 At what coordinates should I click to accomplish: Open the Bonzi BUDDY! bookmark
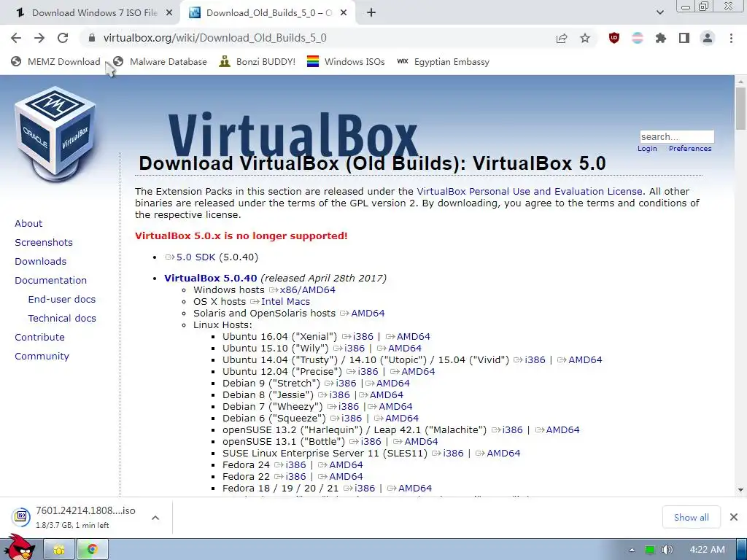point(258,62)
